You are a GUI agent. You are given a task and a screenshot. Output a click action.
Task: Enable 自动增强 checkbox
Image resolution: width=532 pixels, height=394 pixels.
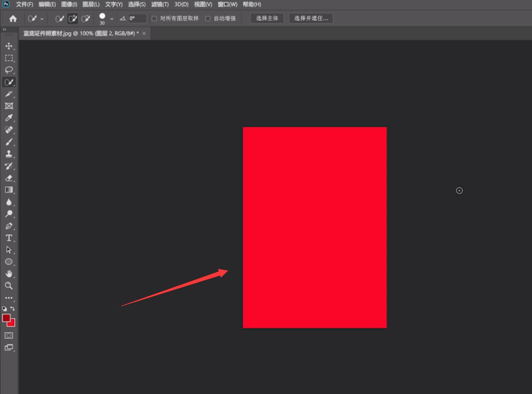click(x=208, y=18)
